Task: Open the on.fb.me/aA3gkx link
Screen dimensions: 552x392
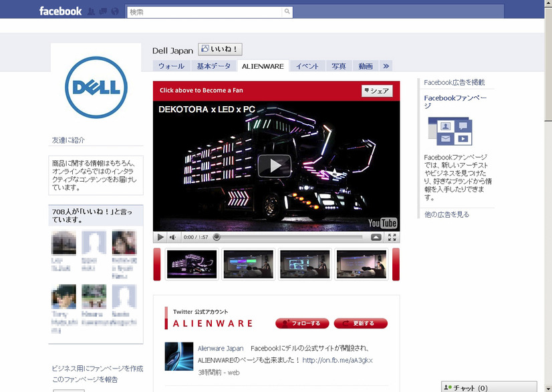Action: 337,361
